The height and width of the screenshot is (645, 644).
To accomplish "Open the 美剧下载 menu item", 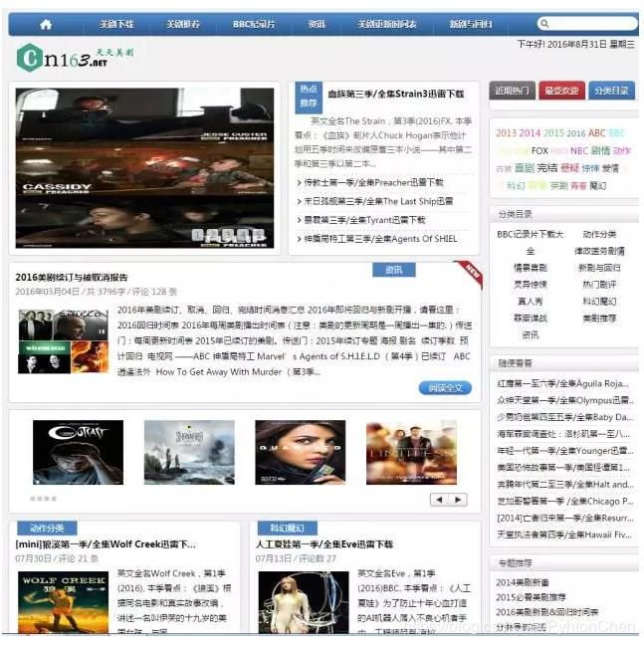I will 116,24.
